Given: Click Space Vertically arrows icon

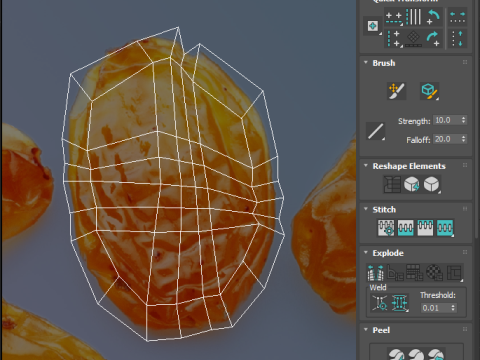Looking at the screenshot, I should click(x=457, y=38).
